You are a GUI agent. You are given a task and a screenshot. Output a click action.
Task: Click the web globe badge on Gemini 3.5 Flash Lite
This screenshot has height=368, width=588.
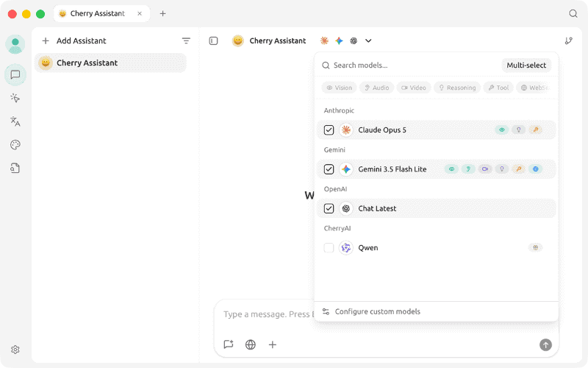[536, 169]
